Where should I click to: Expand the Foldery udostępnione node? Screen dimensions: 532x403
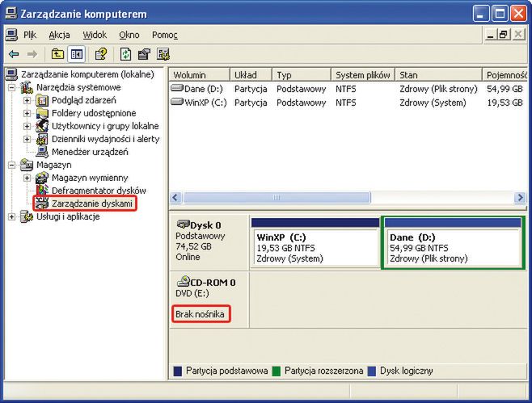27,113
